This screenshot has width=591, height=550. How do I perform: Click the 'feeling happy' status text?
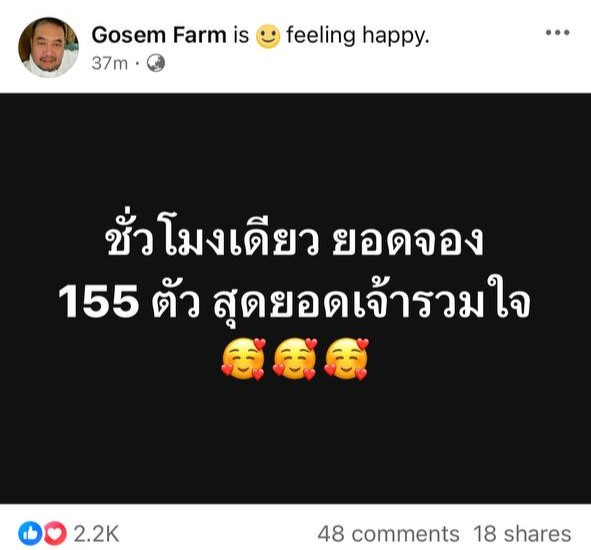358,36
